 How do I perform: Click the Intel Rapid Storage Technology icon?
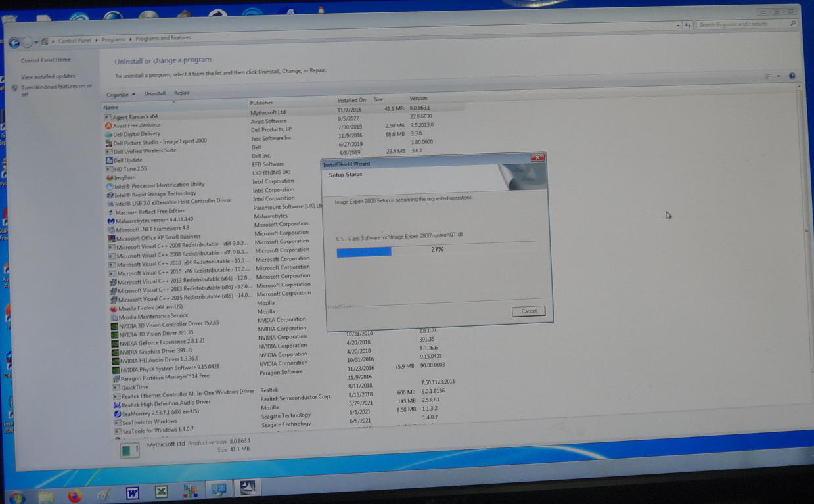(x=110, y=195)
